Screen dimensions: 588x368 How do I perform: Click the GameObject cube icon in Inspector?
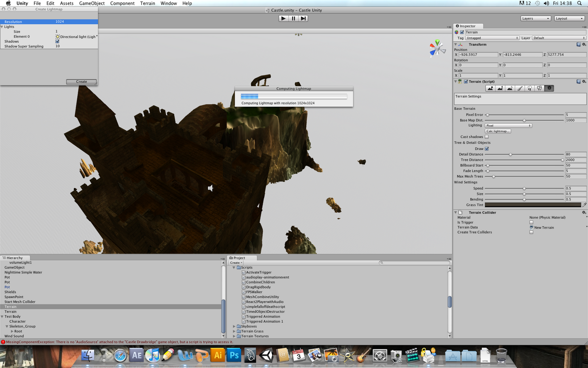click(x=457, y=32)
